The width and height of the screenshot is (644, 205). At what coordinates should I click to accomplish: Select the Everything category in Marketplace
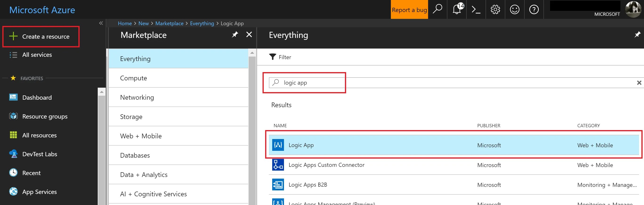178,59
